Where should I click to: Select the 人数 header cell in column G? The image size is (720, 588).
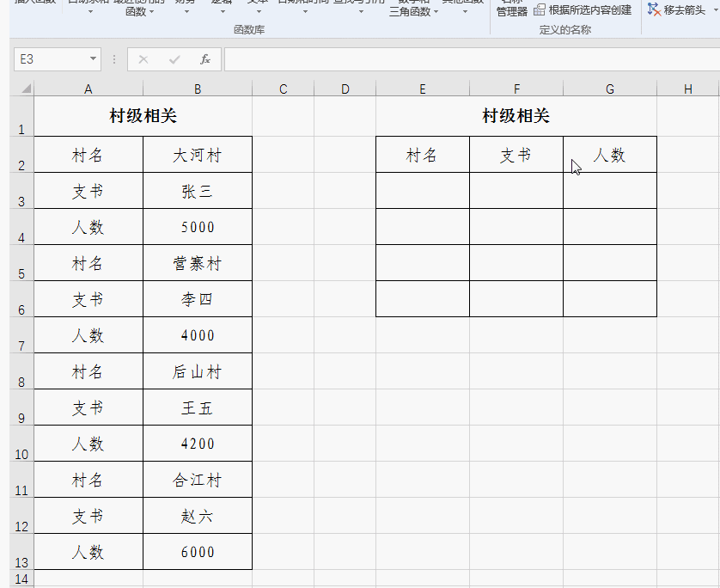click(609, 155)
